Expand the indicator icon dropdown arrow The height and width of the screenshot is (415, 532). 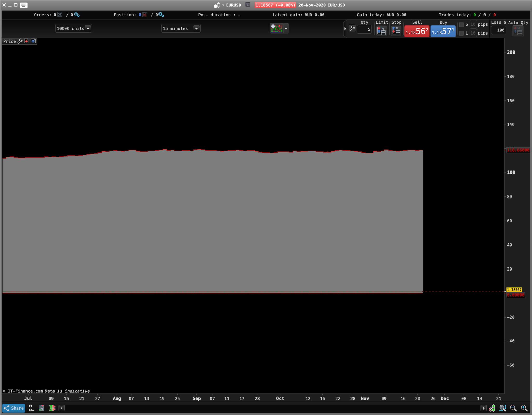point(286,28)
